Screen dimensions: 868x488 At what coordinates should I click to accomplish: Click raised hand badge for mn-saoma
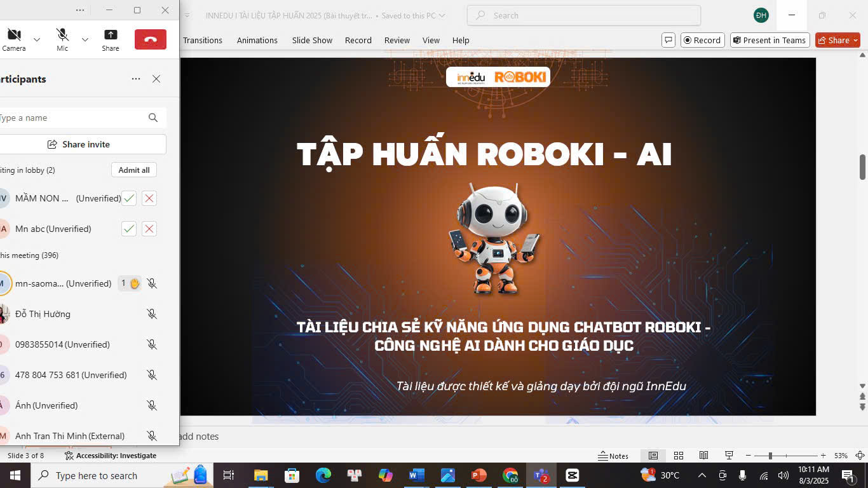130,283
